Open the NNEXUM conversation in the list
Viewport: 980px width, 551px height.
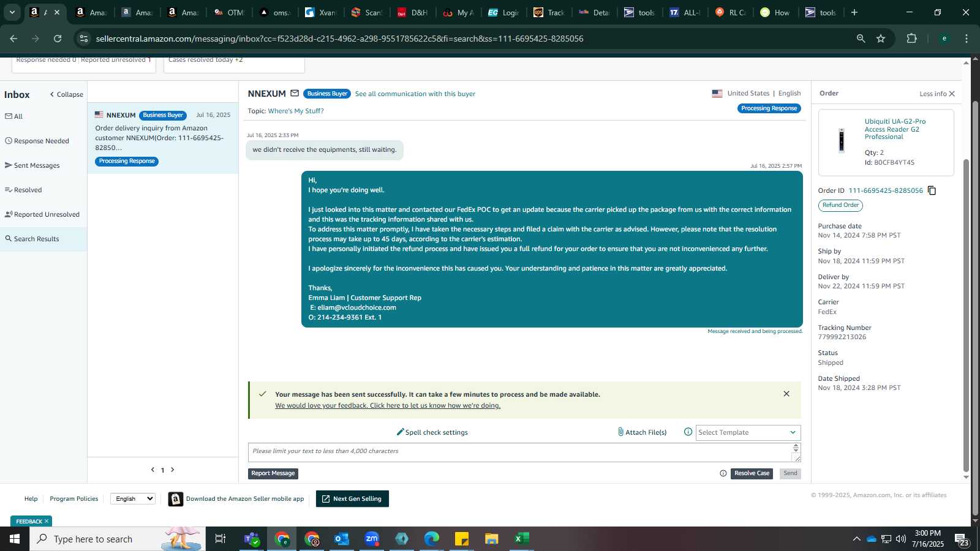coord(163,138)
